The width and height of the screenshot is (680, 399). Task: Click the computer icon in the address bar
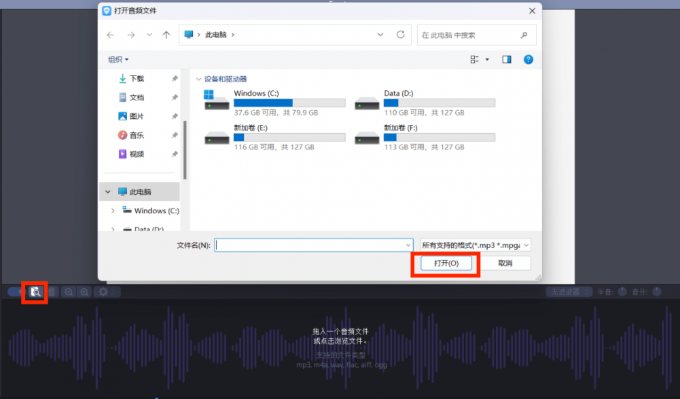[189, 35]
